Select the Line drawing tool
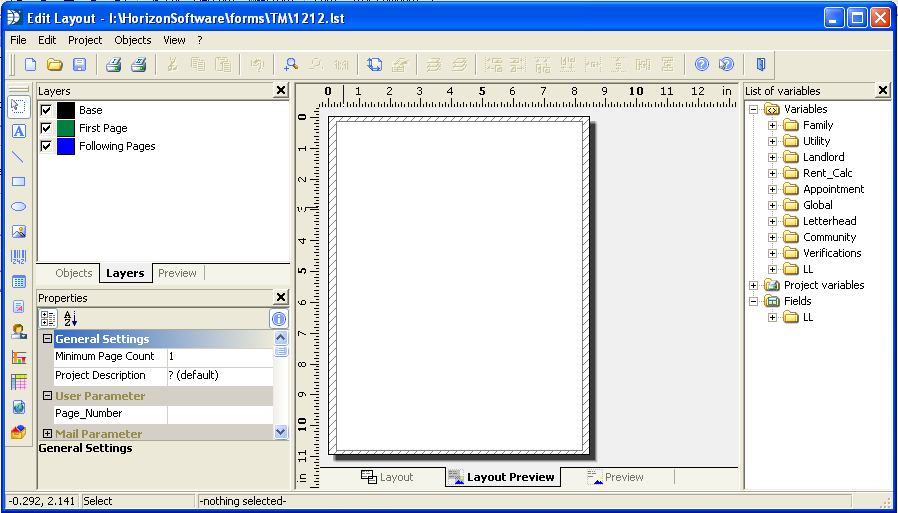 coord(18,156)
